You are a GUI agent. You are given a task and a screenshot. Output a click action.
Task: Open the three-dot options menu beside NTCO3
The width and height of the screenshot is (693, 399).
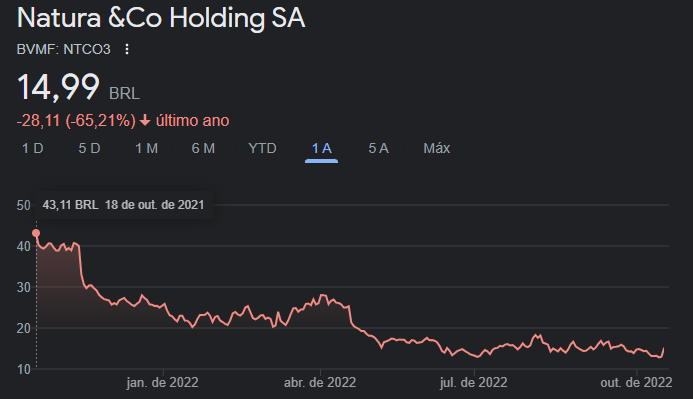[127, 49]
